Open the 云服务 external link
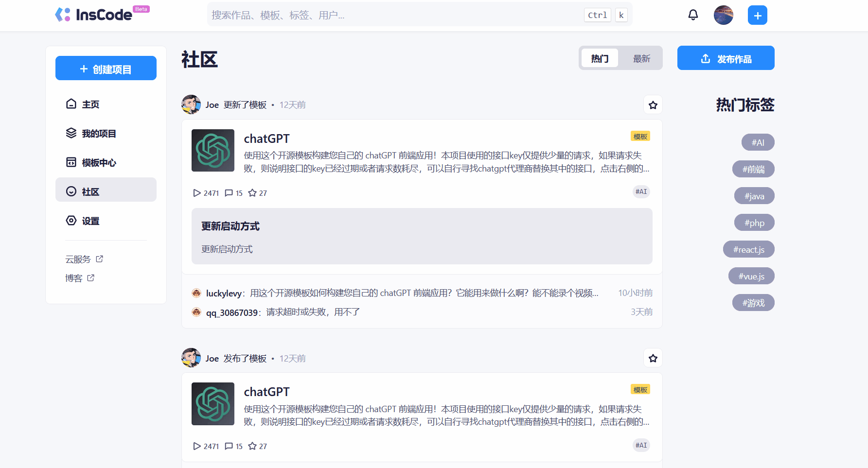 pos(84,259)
